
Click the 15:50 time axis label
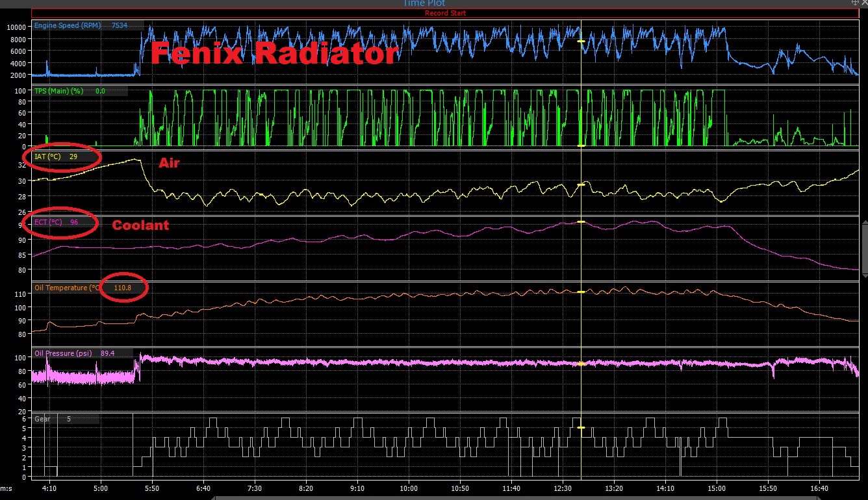[768, 488]
